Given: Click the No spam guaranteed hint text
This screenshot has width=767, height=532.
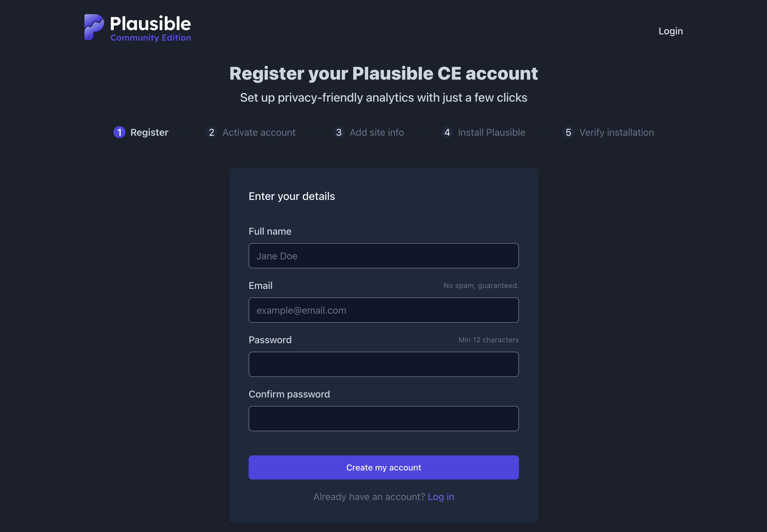Looking at the screenshot, I should pos(481,285).
